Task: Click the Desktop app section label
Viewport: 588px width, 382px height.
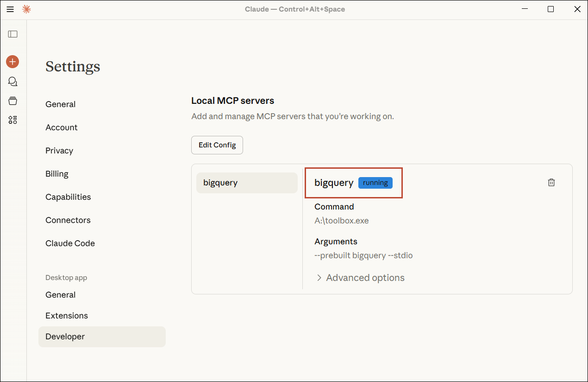Action: point(66,278)
